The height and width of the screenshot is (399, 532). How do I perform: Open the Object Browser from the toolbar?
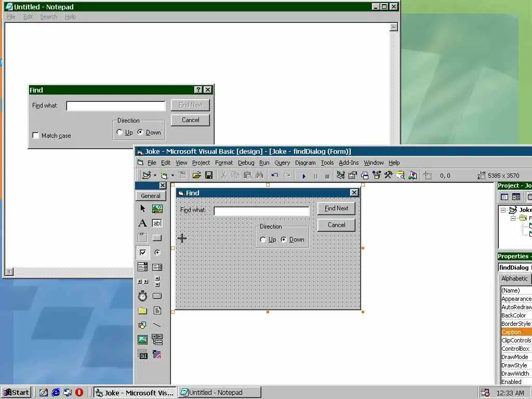[x=377, y=175]
